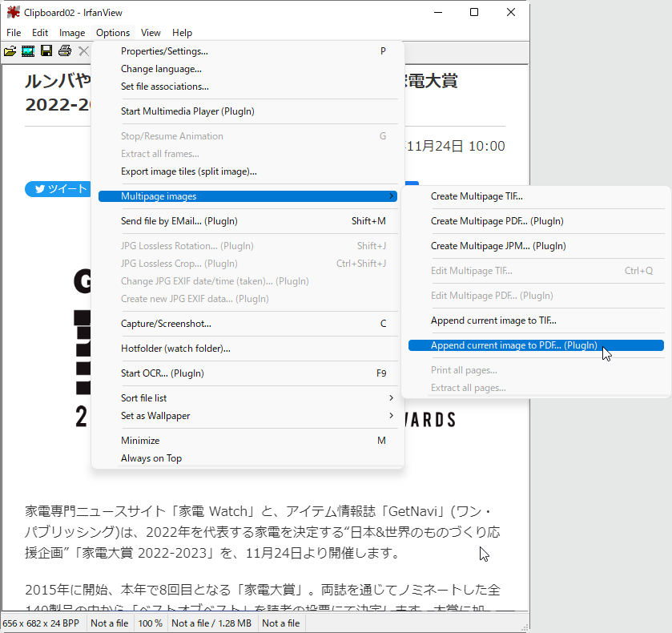Click the ツイート tweet button
This screenshot has width=672, height=633.
(x=57, y=188)
